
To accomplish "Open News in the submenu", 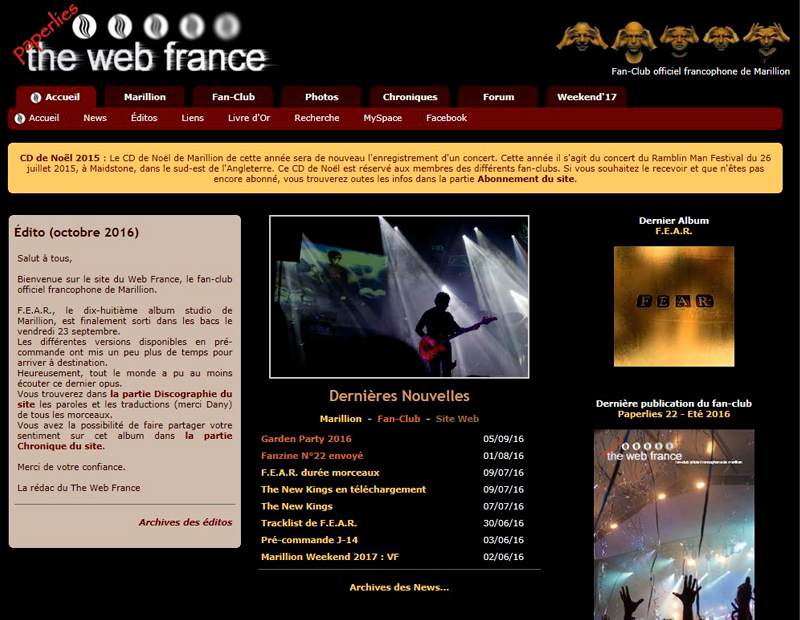I will [x=95, y=118].
